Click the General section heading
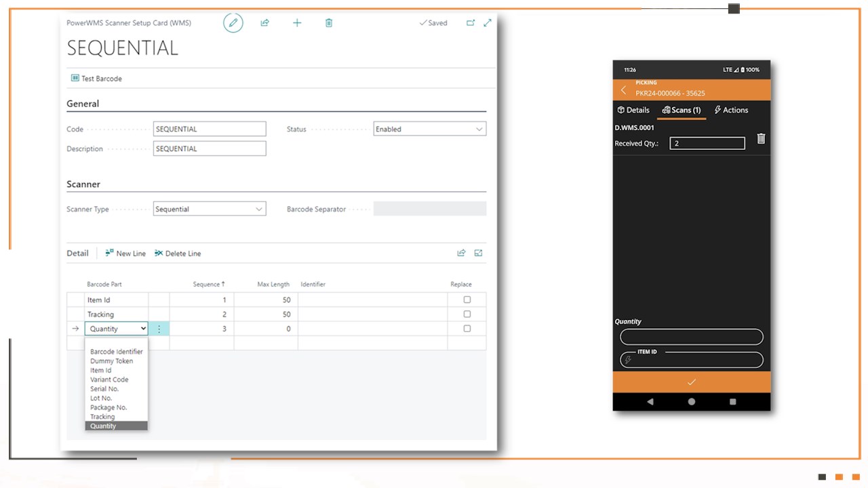868x488 pixels. (x=83, y=104)
